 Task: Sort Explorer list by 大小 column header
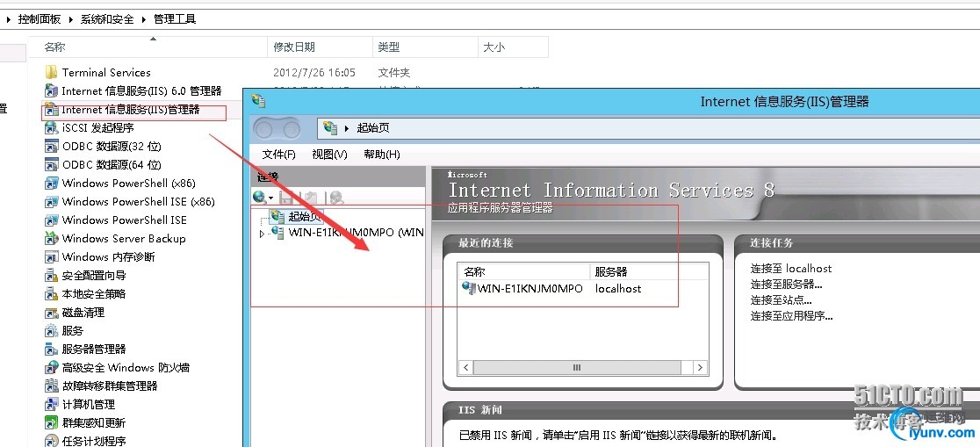[513, 47]
